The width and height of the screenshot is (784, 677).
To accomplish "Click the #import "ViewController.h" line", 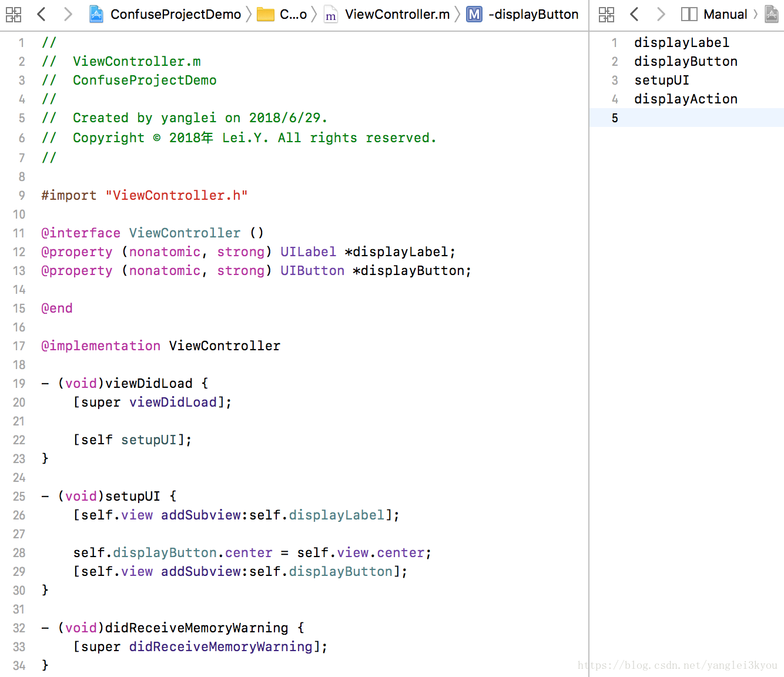I will pos(145,195).
